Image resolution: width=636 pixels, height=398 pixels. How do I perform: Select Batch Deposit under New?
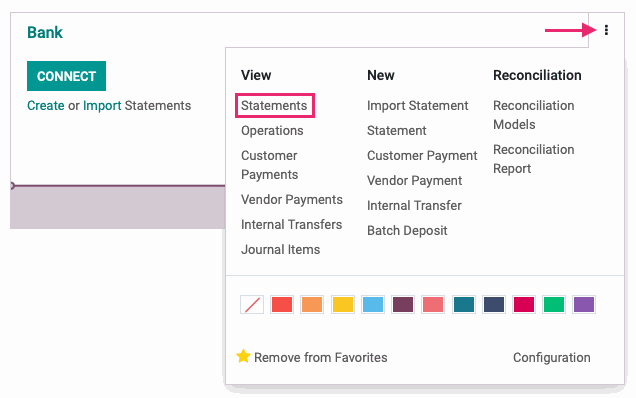pyautogui.click(x=407, y=230)
